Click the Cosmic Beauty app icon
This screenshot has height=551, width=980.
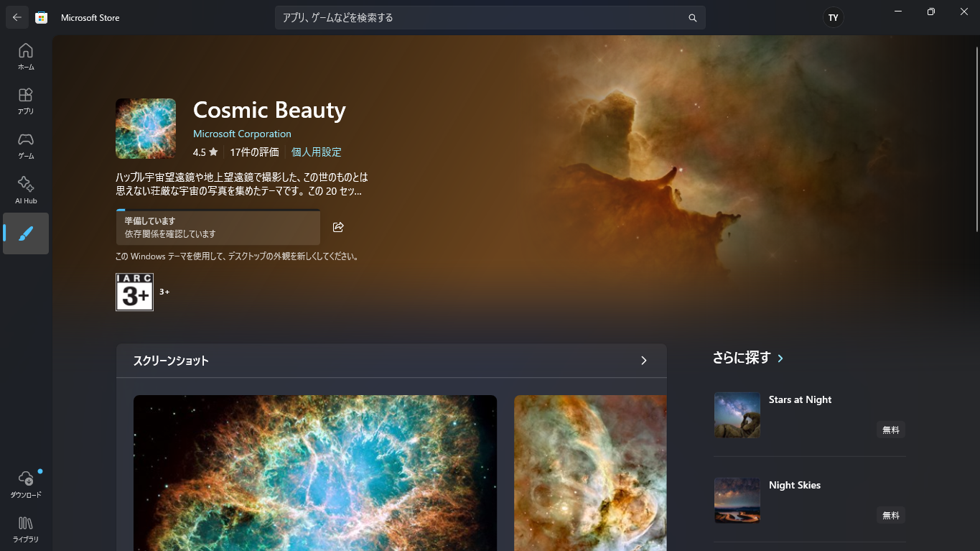(x=146, y=129)
